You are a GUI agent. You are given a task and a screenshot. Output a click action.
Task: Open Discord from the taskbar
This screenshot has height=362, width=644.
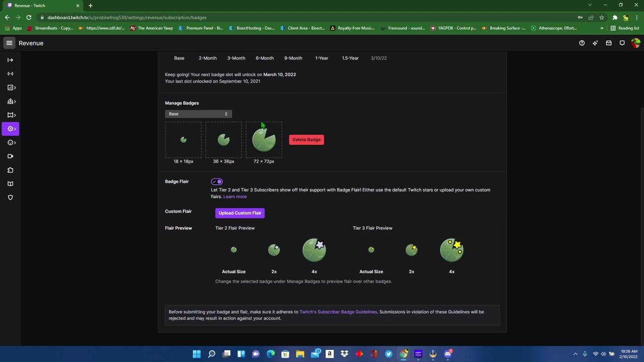448,354
